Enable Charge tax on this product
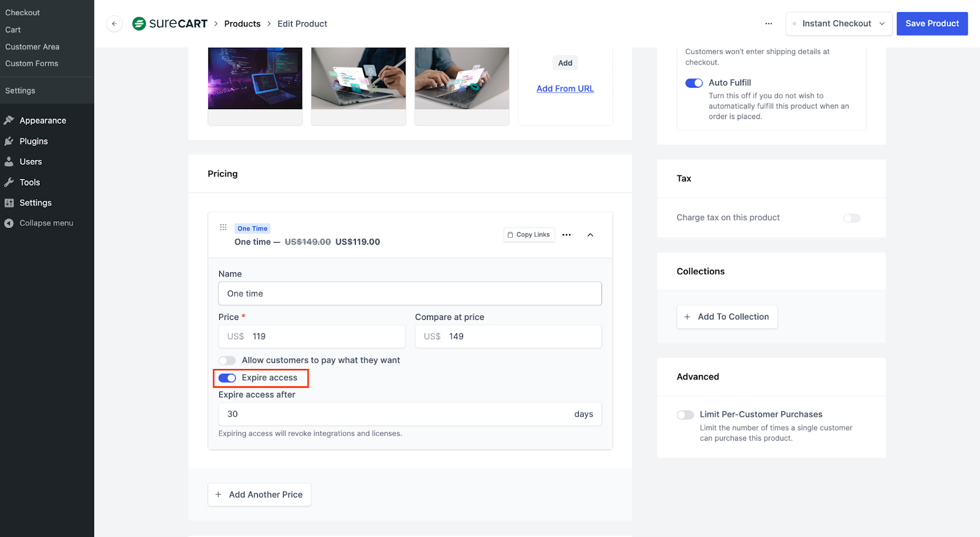 click(x=852, y=218)
